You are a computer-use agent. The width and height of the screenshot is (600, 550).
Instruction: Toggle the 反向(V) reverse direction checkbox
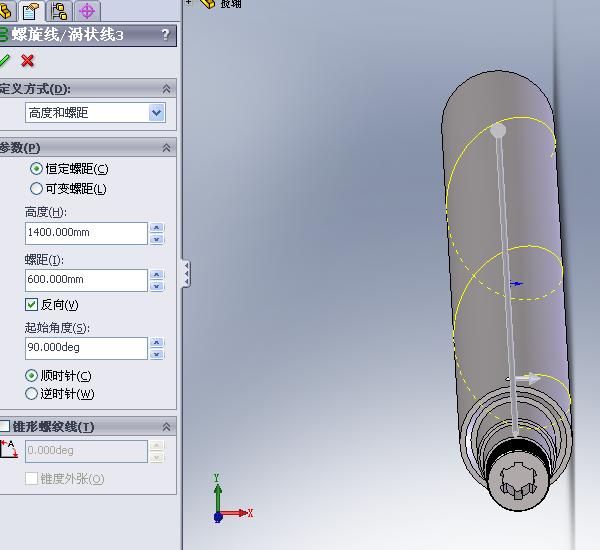31,305
